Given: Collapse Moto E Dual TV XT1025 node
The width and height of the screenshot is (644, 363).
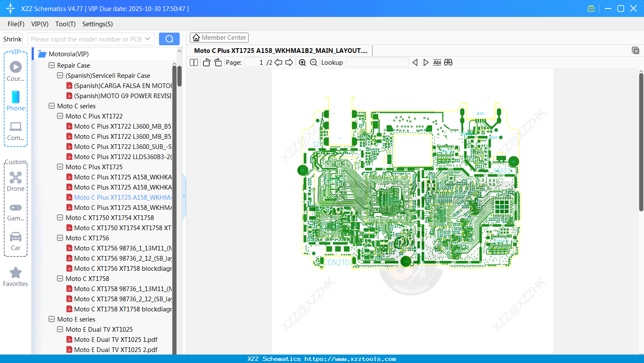Looking at the screenshot, I should click(60, 330).
